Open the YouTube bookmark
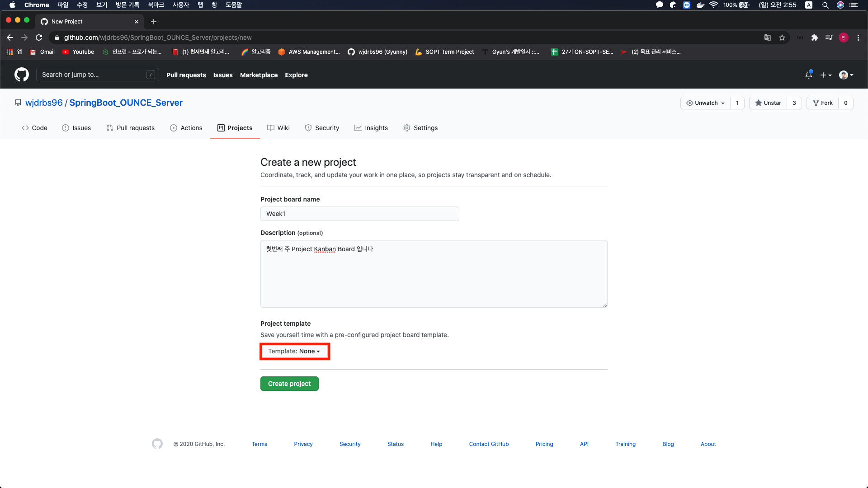The height and width of the screenshot is (488, 868). [x=78, y=52]
